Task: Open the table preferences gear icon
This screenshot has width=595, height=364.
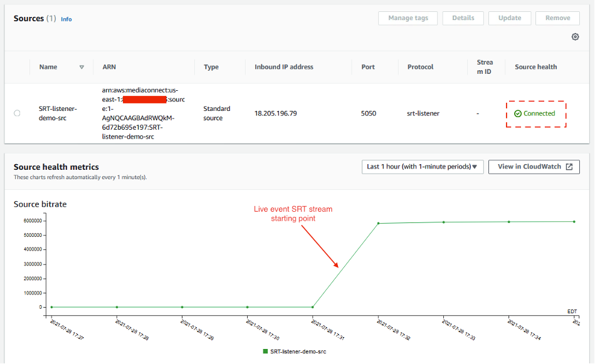Action: (575, 37)
